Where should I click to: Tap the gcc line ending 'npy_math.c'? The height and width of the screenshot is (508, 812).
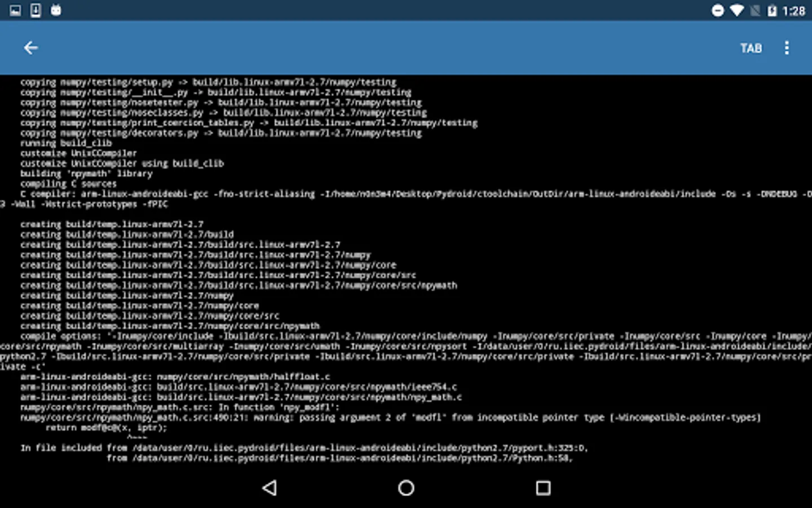[241, 397]
